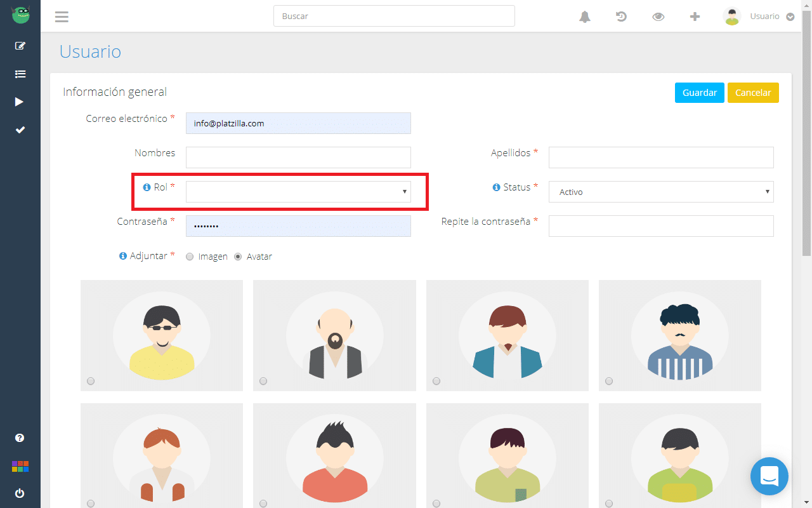Viewport: 812px width, 508px height.
Task: Choose the avatar with sunglasses and yellow shirt
Action: click(x=91, y=381)
